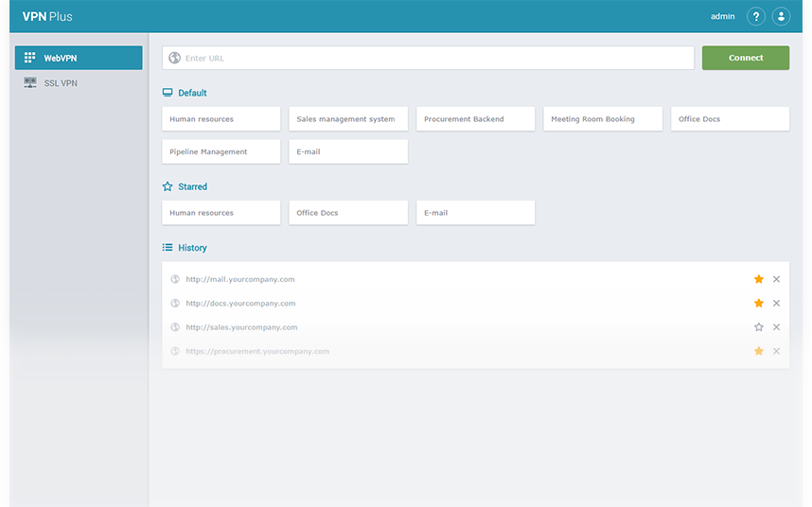Open Procurement Backend in Default section
The width and height of the screenshot is (812, 507).
[x=475, y=119]
